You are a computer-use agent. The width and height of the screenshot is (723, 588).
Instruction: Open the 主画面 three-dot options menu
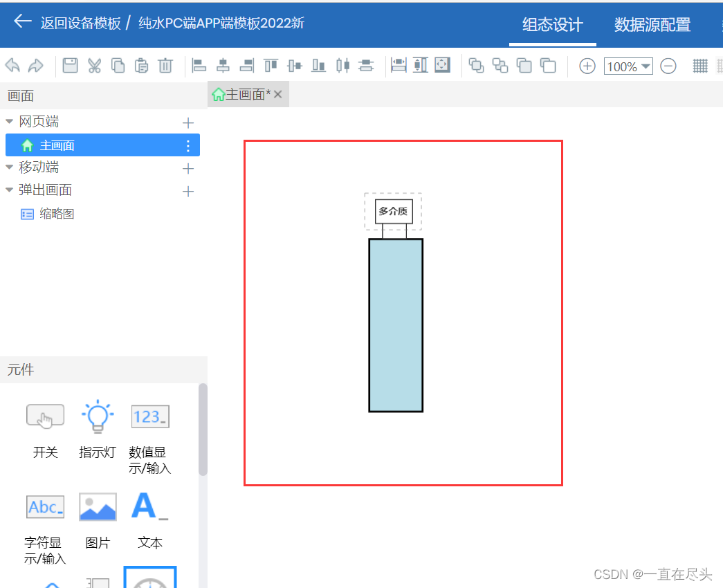(x=188, y=146)
